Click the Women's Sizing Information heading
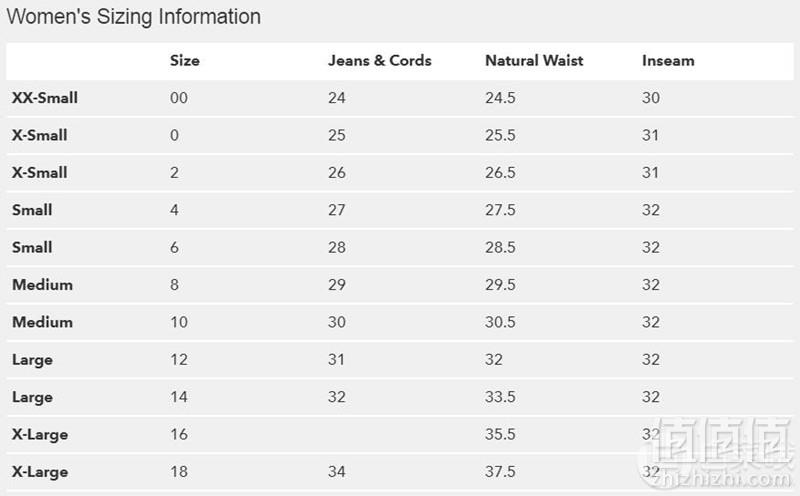800x496 pixels. (134, 17)
